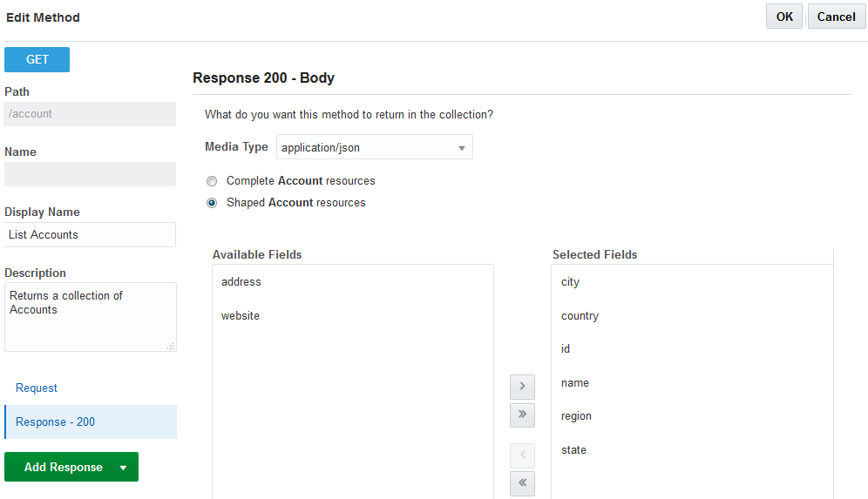Select Shaped Account resources radio button
This screenshot has height=499, width=868.
[x=212, y=203]
